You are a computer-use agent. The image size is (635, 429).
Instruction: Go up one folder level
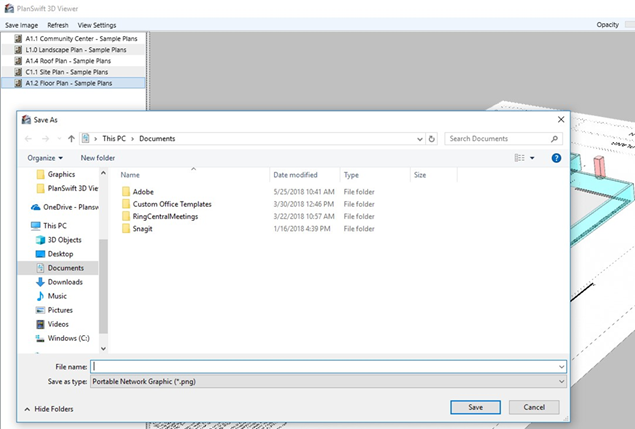71,139
